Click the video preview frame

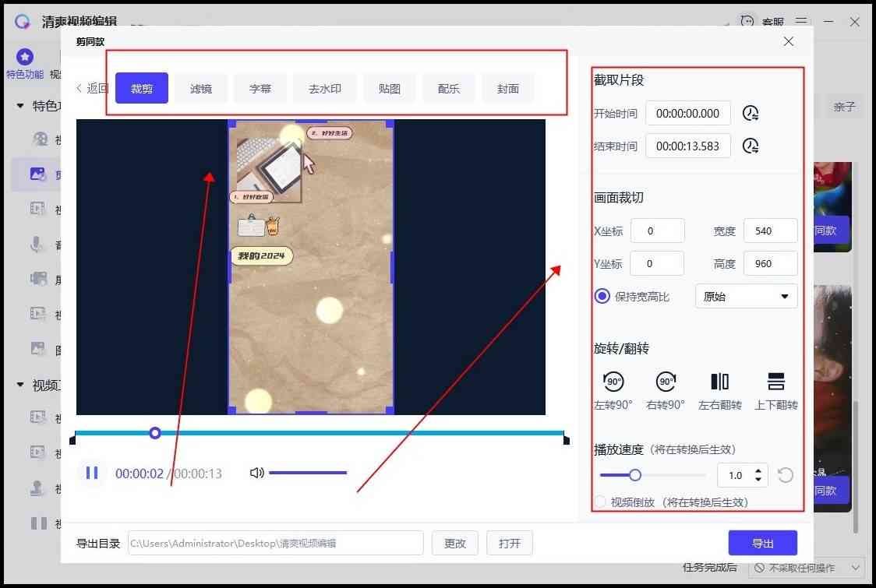tap(311, 267)
